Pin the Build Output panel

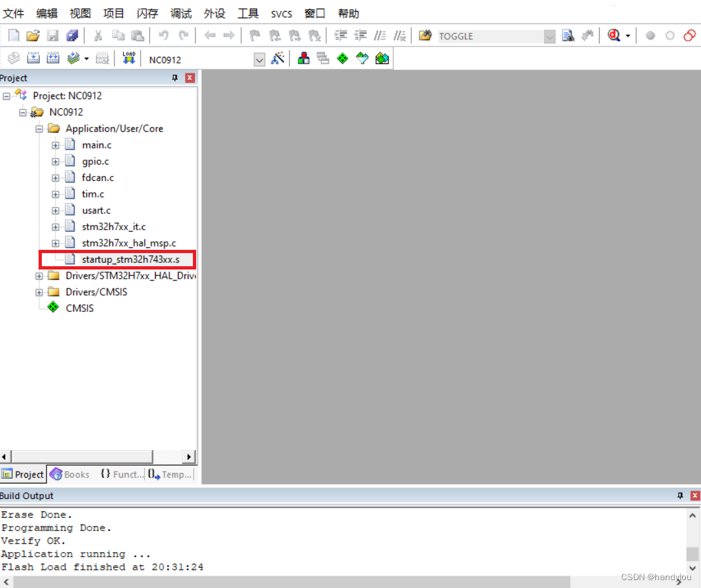[680, 495]
